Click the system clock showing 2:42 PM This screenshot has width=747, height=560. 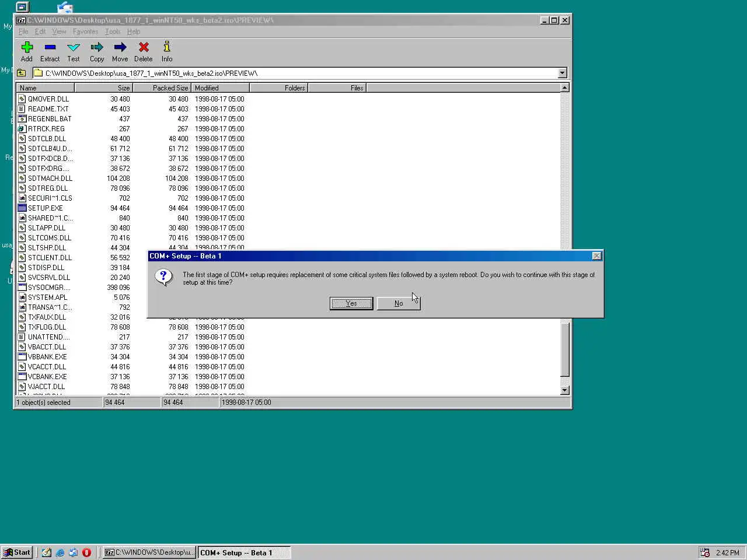[728, 552]
